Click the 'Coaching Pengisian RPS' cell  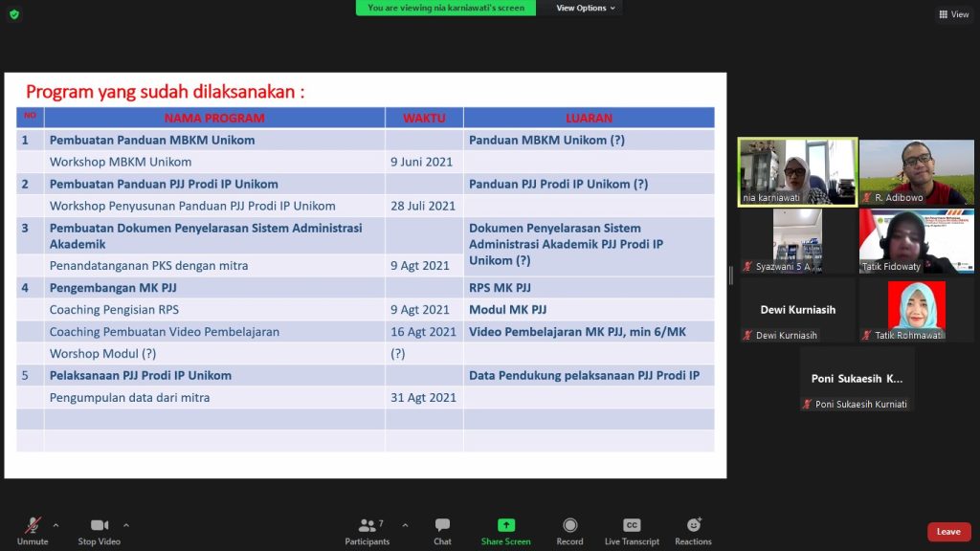[x=214, y=309]
